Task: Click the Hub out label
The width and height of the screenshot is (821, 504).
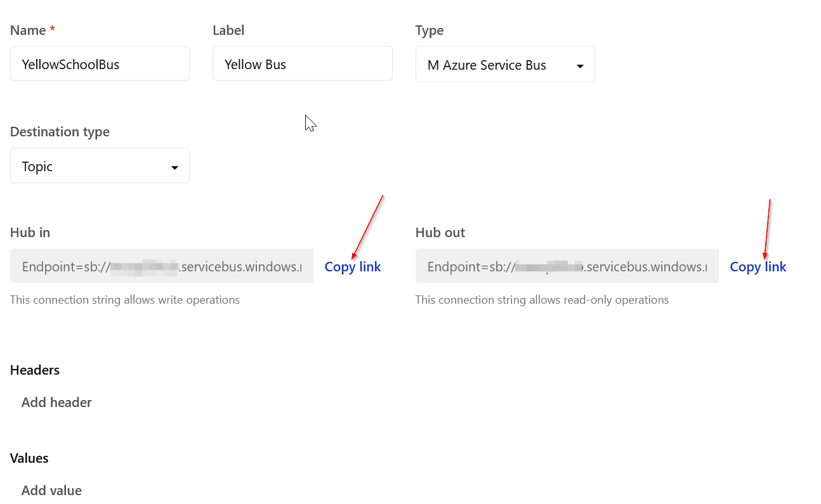Action: click(x=440, y=233)
